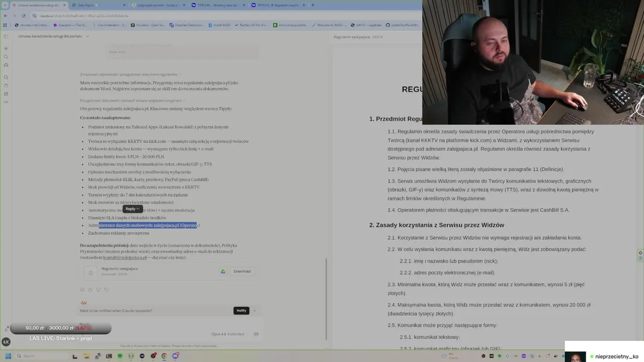Open Windows Start menu
The image size is (644, 362).
[x=8, y=356]
